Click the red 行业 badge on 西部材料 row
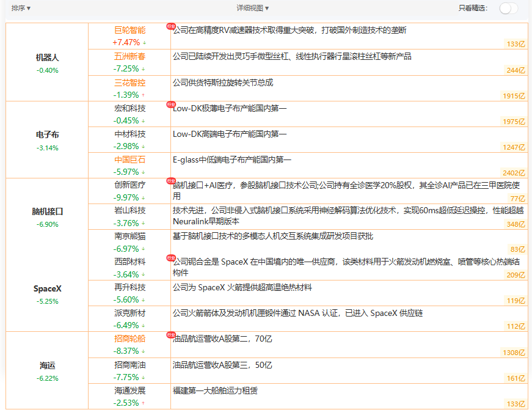The height and width of the screenshot is (418, 532). click(x=171, y=258)
